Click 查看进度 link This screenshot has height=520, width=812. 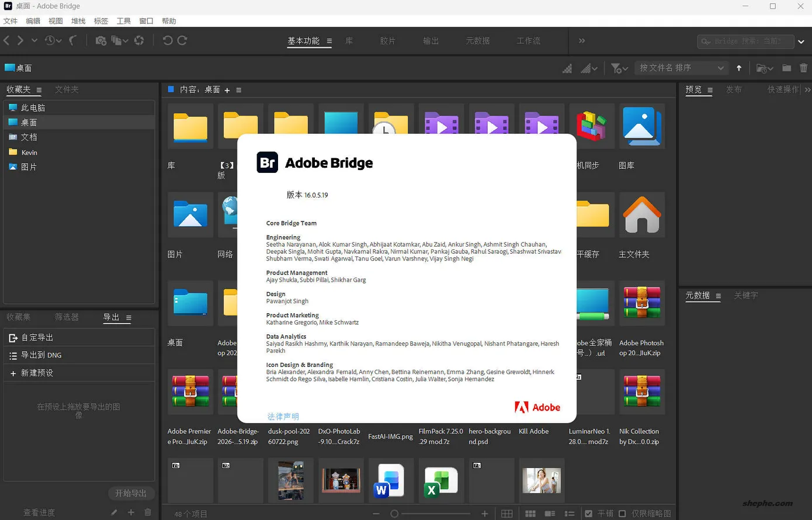[39, 512]
